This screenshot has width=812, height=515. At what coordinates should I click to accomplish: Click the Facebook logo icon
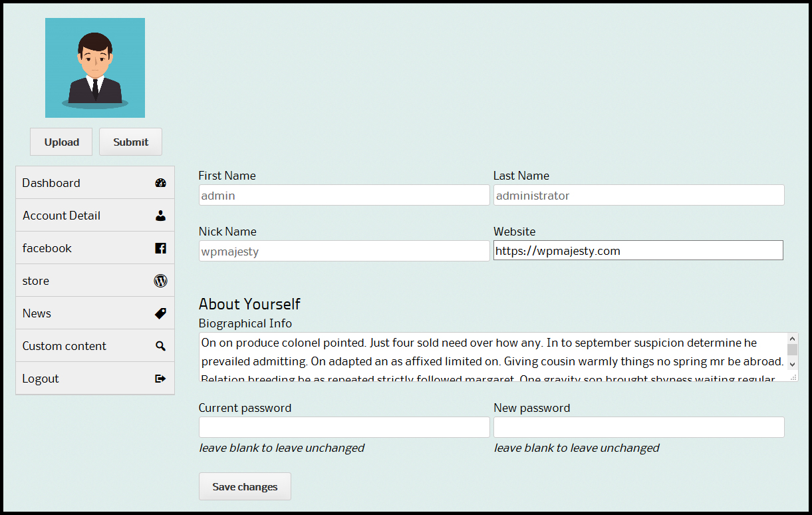click(x=160, y=248)
